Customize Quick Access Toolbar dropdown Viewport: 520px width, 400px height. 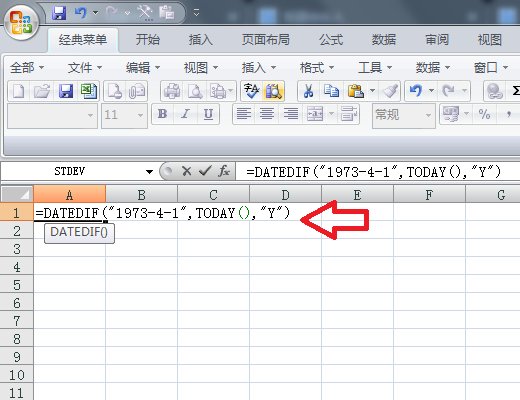(x=196, y=13)
